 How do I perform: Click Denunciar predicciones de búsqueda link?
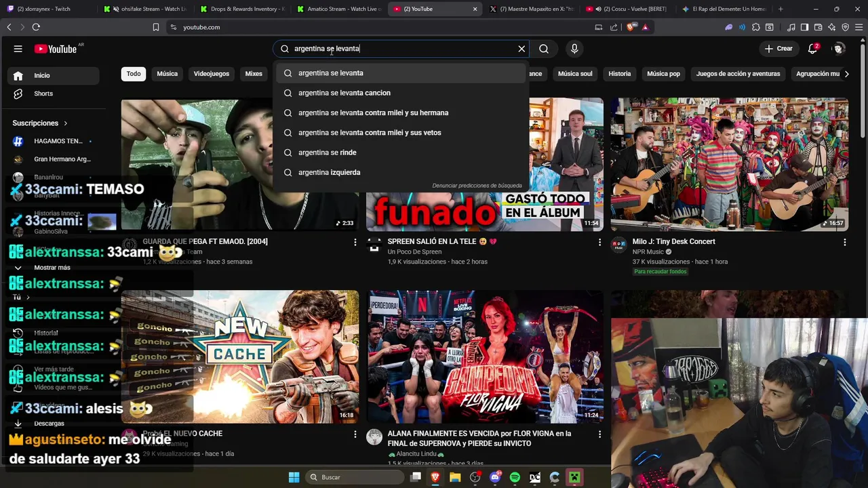[x=477, y=186]
